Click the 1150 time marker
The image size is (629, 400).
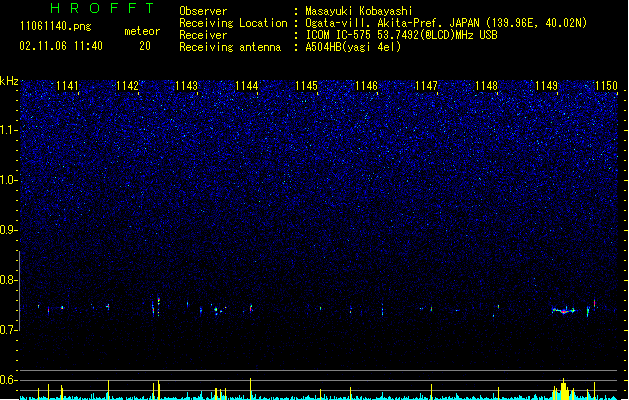point(606,86)
